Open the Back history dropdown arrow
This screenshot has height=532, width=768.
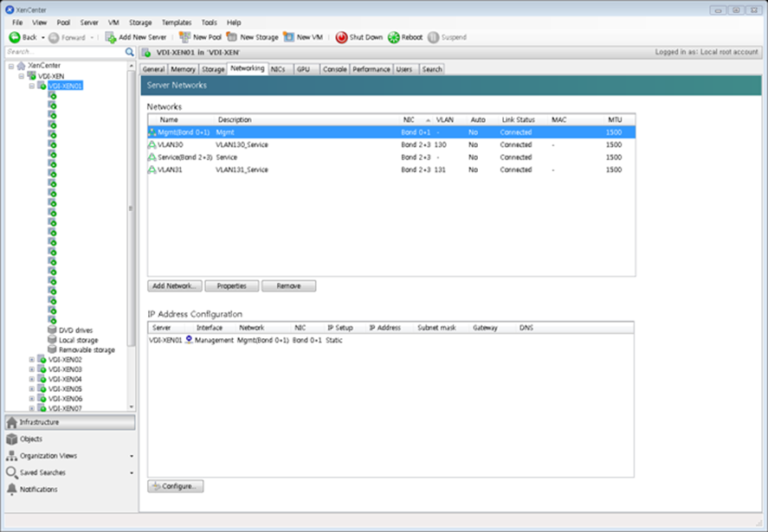(x=43, y=38)
